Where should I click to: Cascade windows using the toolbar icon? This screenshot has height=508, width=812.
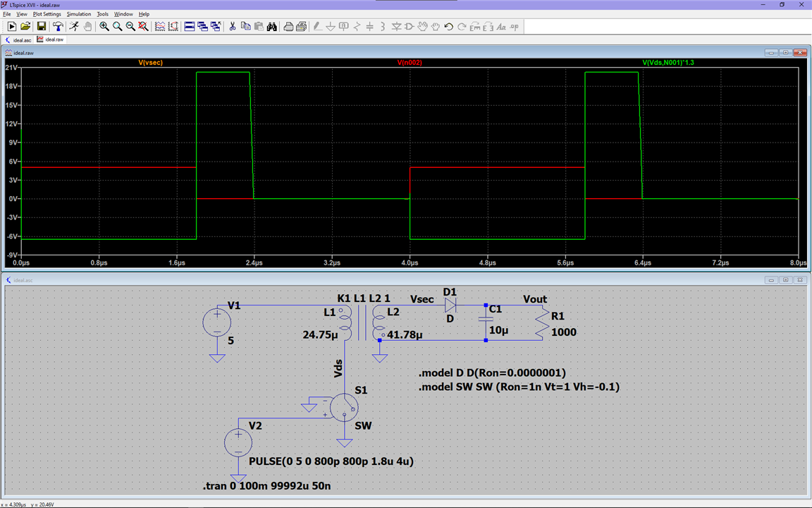coord(203,27)
